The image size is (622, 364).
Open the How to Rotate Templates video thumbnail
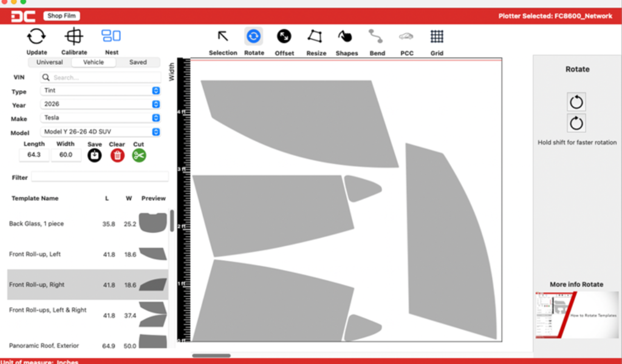click(576, 315)
